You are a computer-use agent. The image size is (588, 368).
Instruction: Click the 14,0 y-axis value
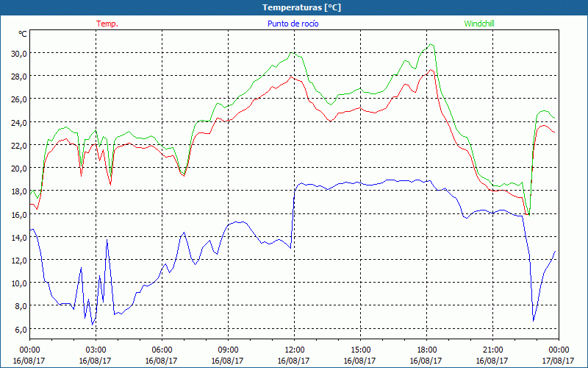(19, 237)
